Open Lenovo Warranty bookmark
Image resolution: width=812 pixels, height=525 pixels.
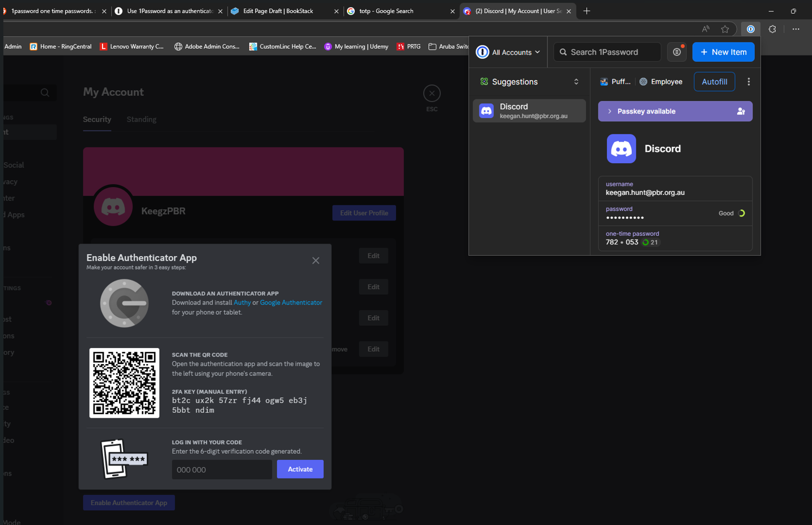[131, 46]
